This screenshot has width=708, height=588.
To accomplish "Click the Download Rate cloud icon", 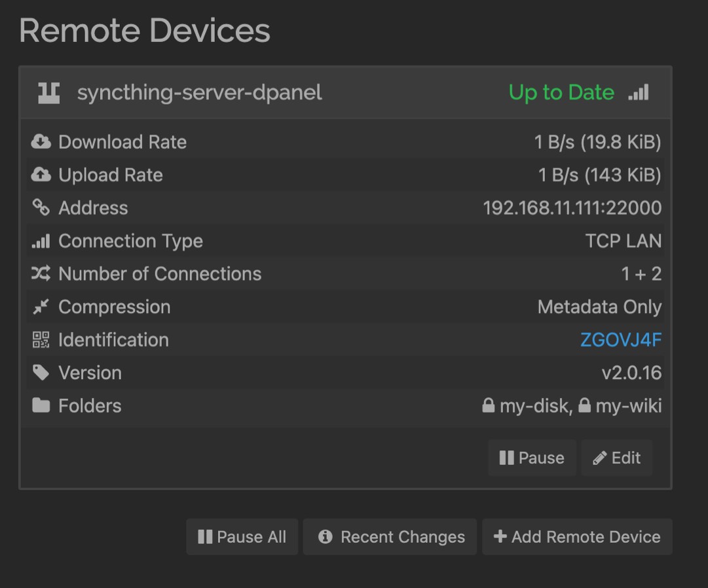I will (41, 141).
